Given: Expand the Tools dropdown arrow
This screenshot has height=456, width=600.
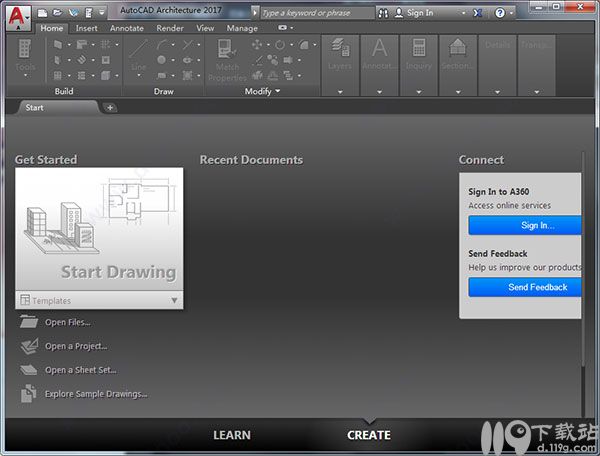Looking at the screenshot, I should pos(25,75).
